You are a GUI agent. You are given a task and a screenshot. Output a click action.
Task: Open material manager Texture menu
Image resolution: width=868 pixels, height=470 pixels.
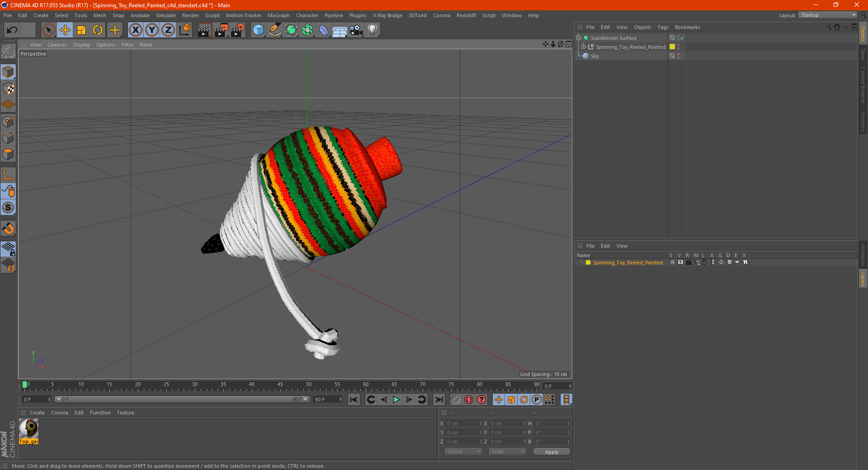125,413
